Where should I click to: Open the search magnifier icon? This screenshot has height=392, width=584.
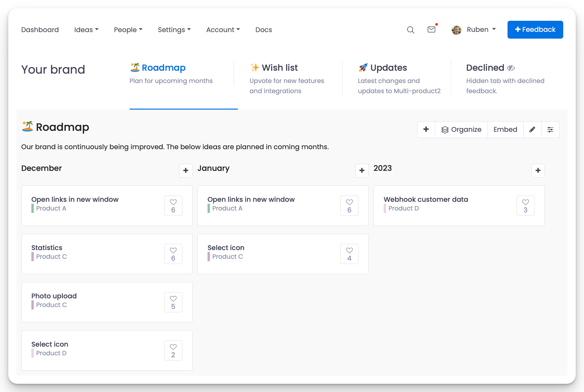tap(410, 30)
